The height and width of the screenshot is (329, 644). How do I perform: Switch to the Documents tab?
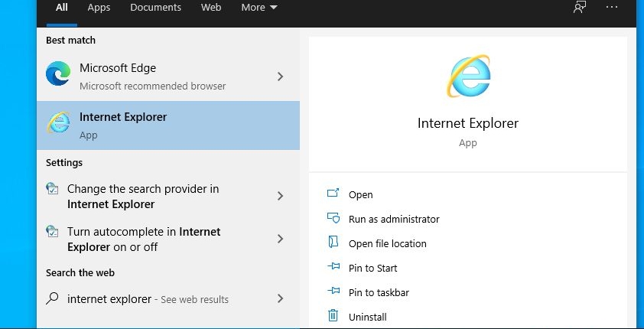[x=156, y=8]
